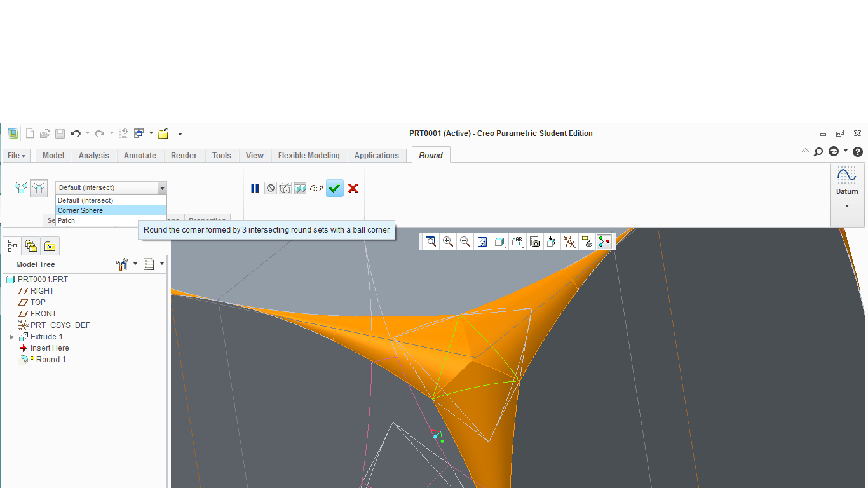Choose Default (Intersect) list entry
The image size is (868, 488).
click(x=111, y=200)
